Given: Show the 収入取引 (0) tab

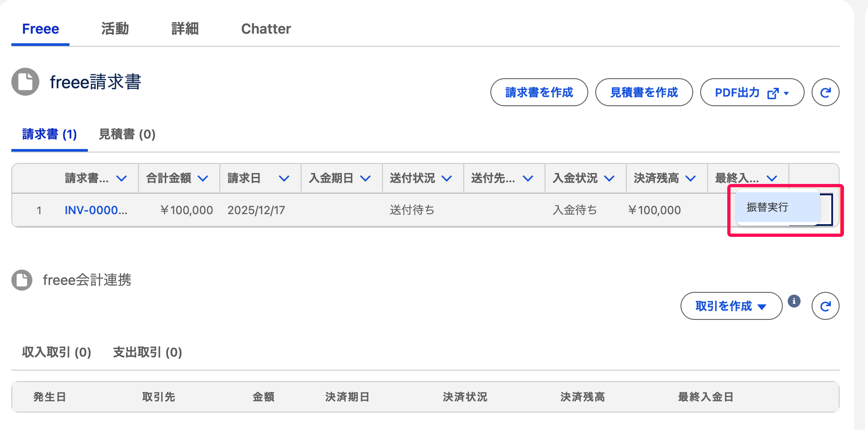Looking at the screenshot, I should click(x=56, y=352).
